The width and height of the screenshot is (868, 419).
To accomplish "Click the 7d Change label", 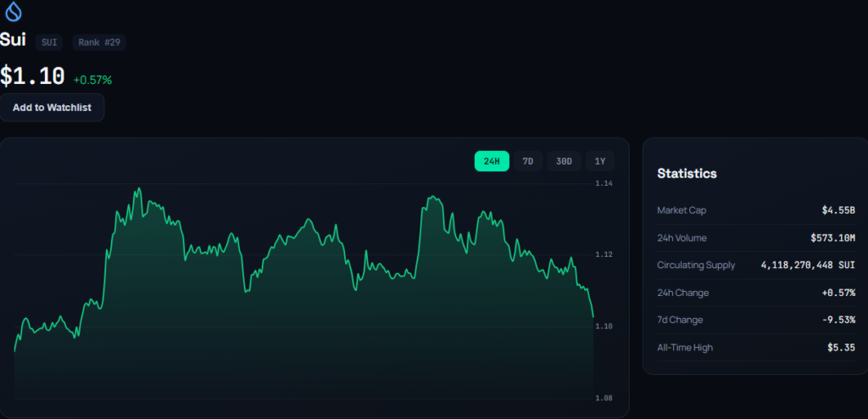I will pyautogui.click(x=680, y=320).
